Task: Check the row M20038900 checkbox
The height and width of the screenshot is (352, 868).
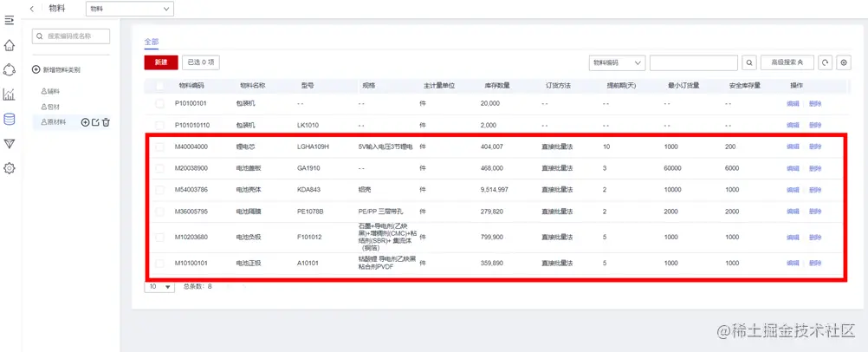Action: (x=160, y=168)
